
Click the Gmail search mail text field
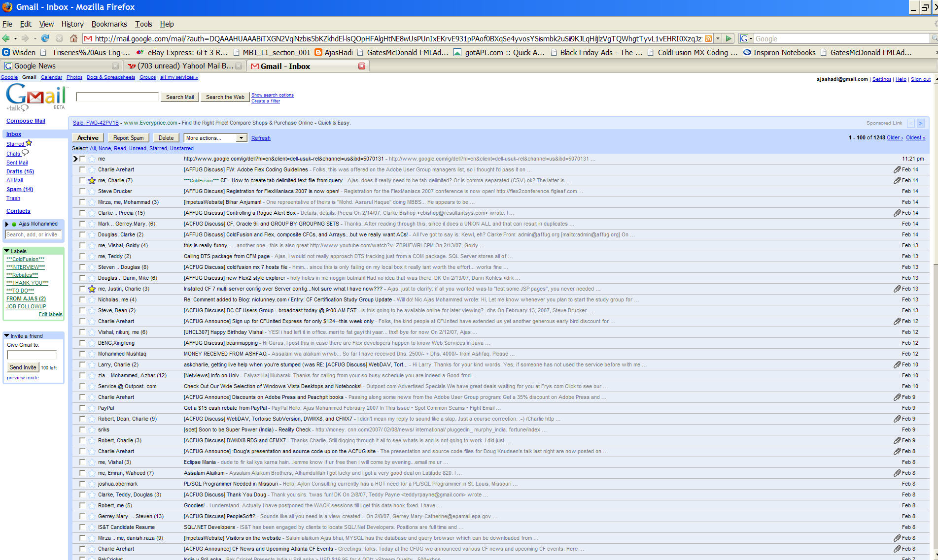click(x=117, y=97)
